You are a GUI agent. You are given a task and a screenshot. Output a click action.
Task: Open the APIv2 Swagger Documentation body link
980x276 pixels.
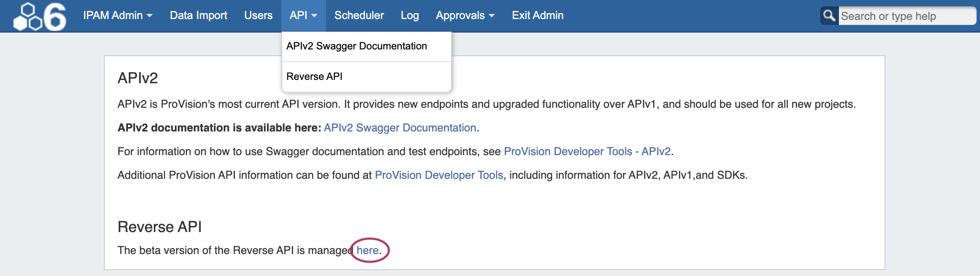coord(400,128)
